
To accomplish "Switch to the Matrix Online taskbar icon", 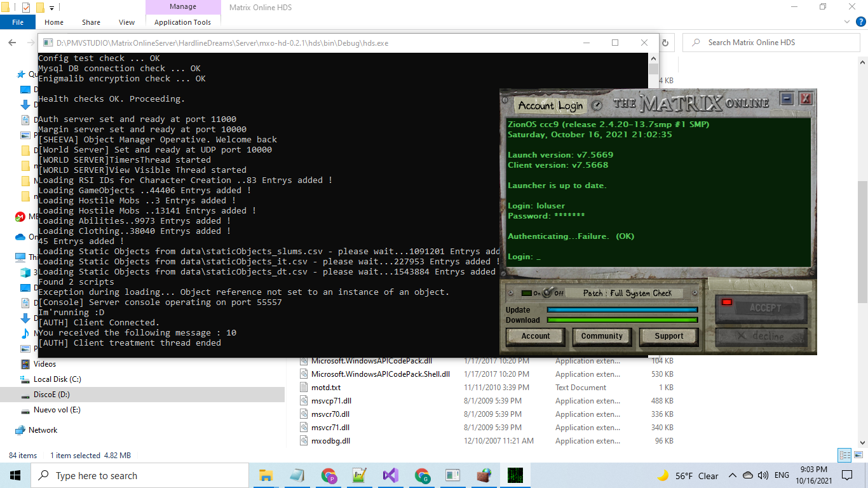I will [x=515, y=475].
